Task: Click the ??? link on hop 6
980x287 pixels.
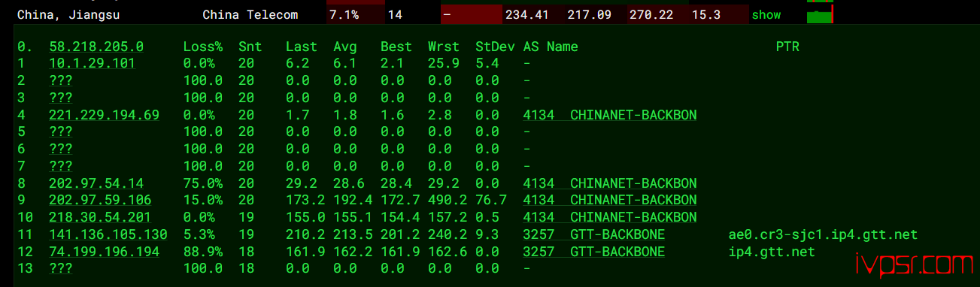Action: click(61, 150)
